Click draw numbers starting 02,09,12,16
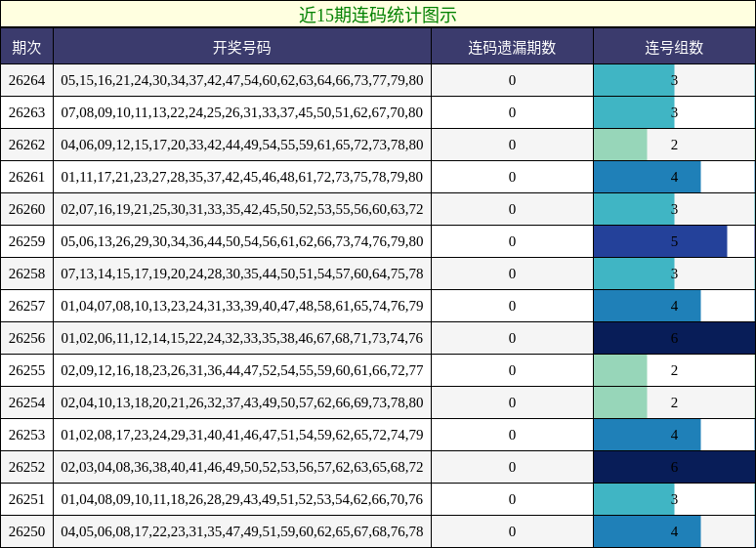Screen dimensions: 756x548 pyautogui.click(x=242, y=370)
